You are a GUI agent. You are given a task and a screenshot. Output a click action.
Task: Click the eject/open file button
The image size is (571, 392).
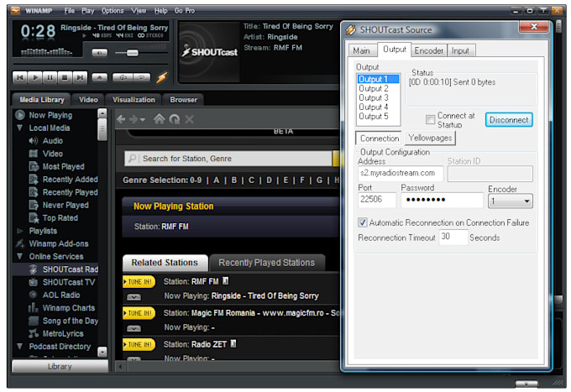point(99,77)
